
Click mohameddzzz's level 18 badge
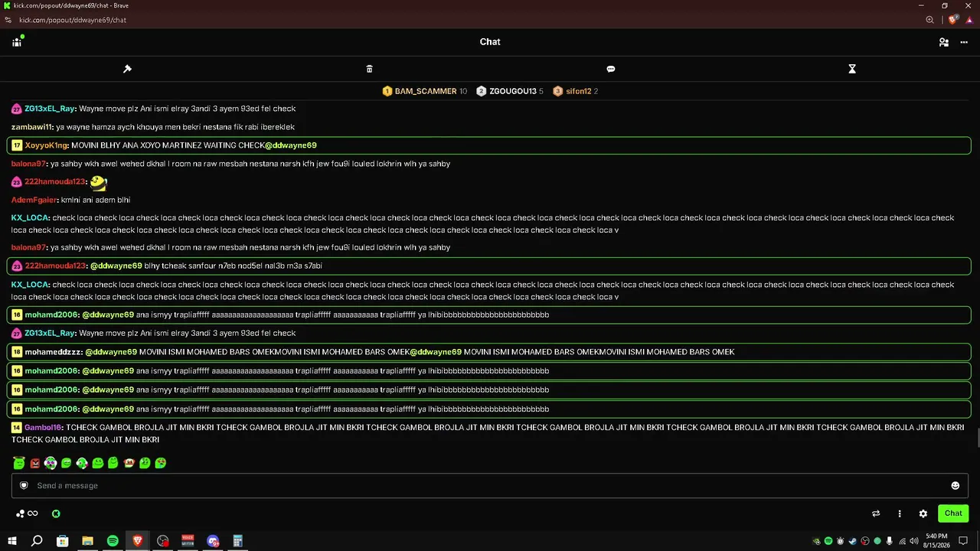pos(17,352)
